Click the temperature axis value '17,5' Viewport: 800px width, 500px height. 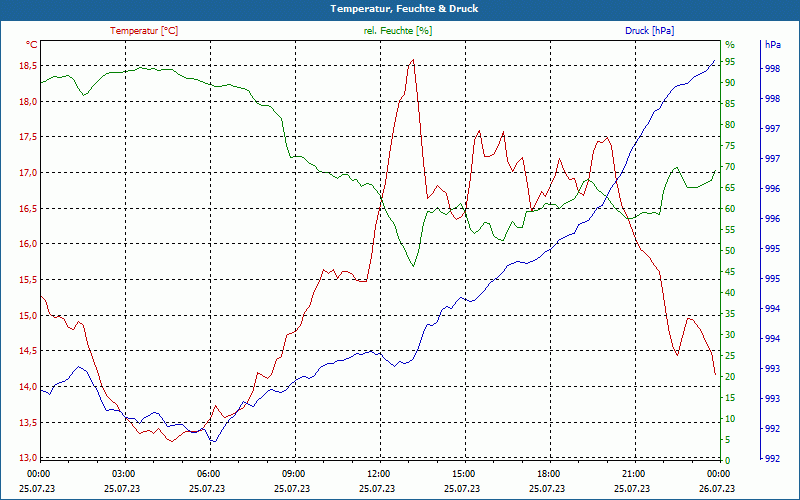point(29,137)
